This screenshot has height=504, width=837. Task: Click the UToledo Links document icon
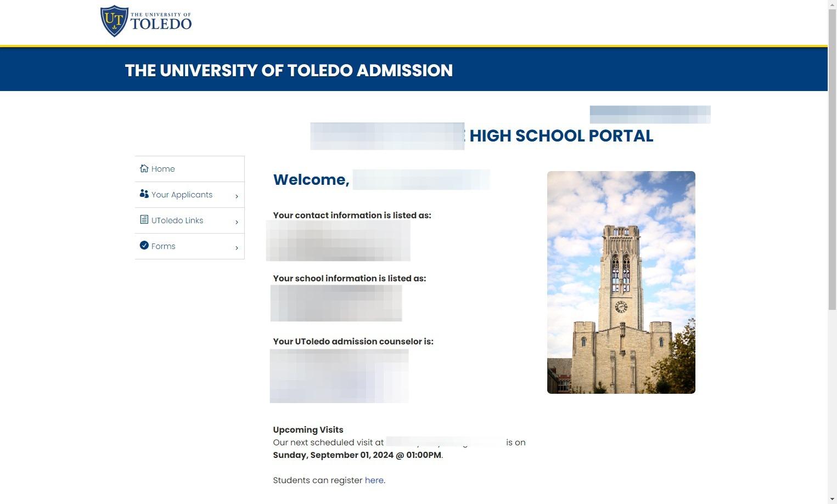point(144,219)
